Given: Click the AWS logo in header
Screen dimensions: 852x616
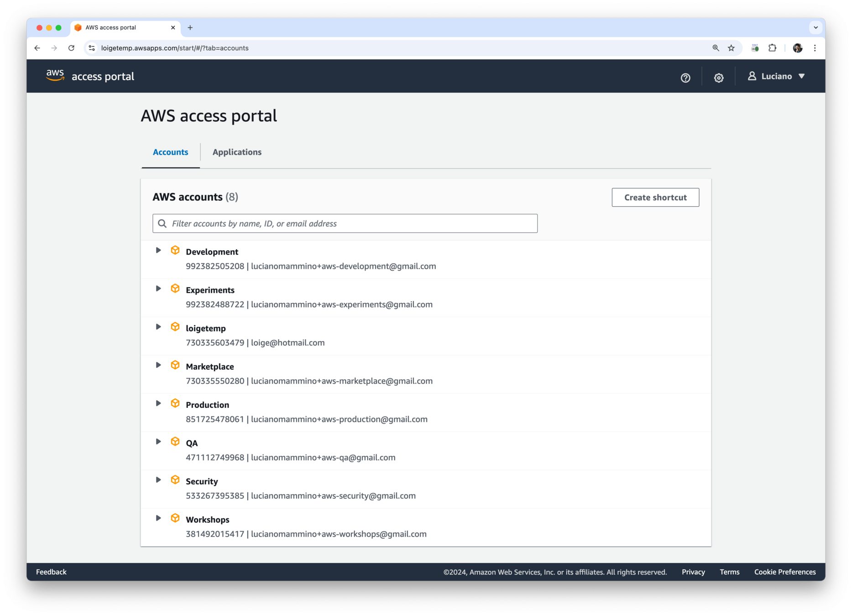Looking at the screenshot, I should [x=55, y=76].
